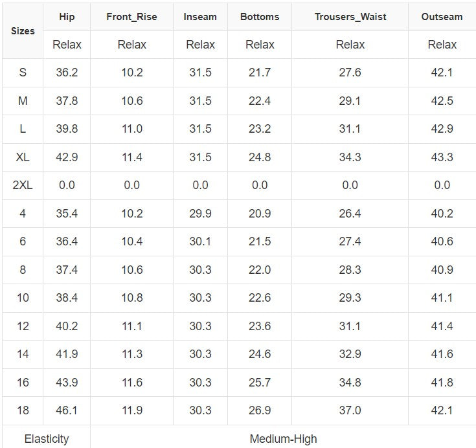The height and width of the screenshot is (448, 476).
Task: Select the XL size row label
Action: coord(23,157)
